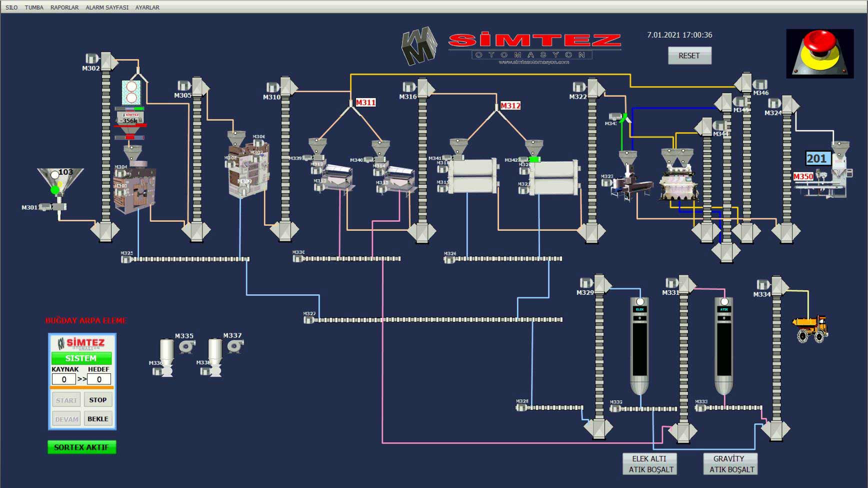Open the AYARLAR menu
Screen dimensions: 868x488
[x=147, y=8]
